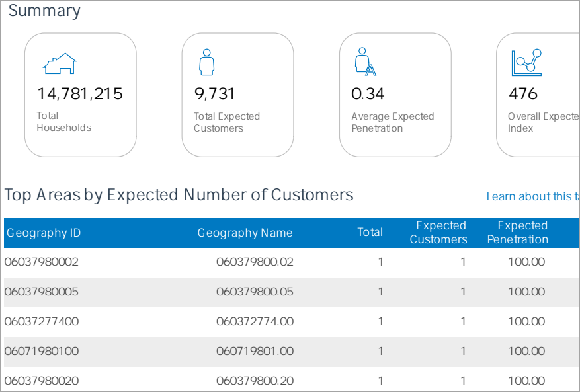Select row with Geography ID 06037980002

[42, 262]
